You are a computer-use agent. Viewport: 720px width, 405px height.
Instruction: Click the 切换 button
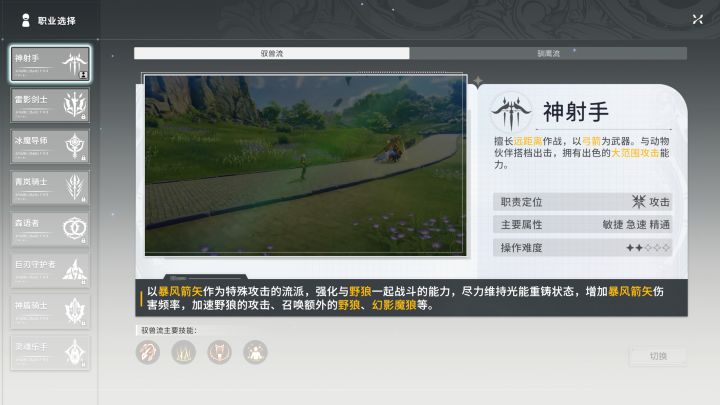[658, 356]
